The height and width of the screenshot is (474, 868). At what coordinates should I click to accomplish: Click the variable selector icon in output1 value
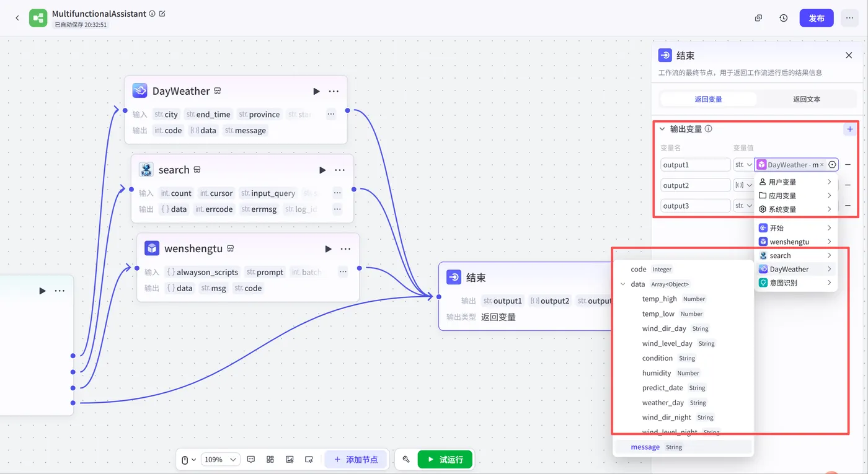(832, 165)
